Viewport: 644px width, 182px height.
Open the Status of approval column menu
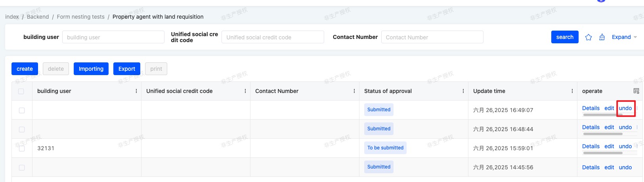click(x=463, y=91)
